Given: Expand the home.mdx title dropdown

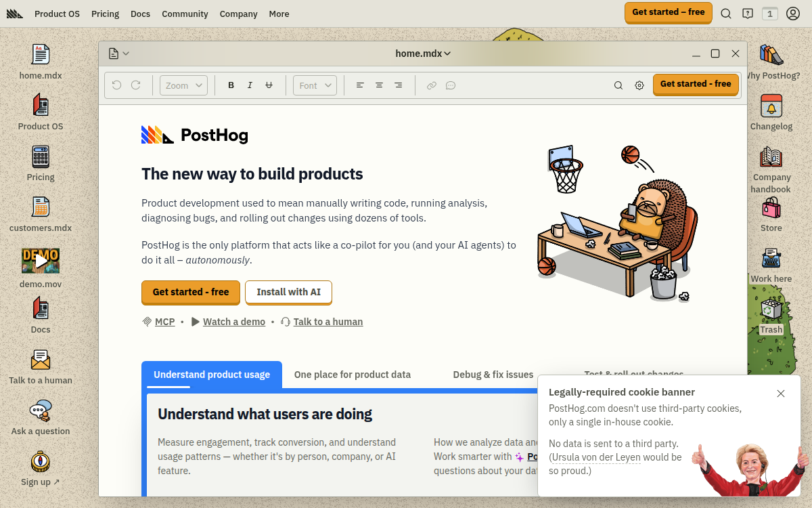Looking at the screenshot, I should point(423,54).
